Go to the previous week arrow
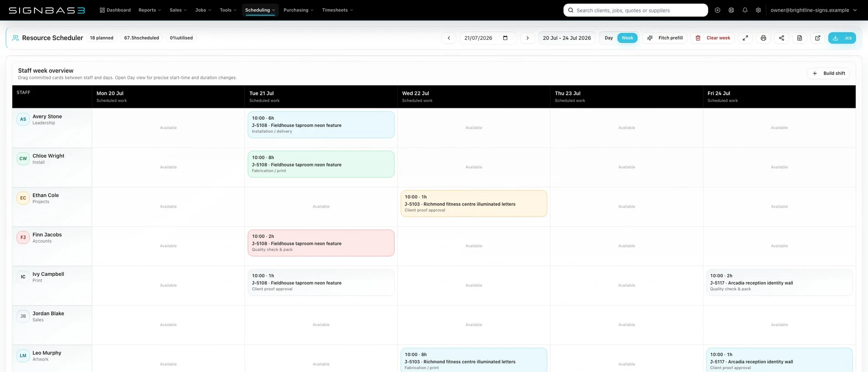The width and height of the screenshot is (868, 372). tap(449, 38)
